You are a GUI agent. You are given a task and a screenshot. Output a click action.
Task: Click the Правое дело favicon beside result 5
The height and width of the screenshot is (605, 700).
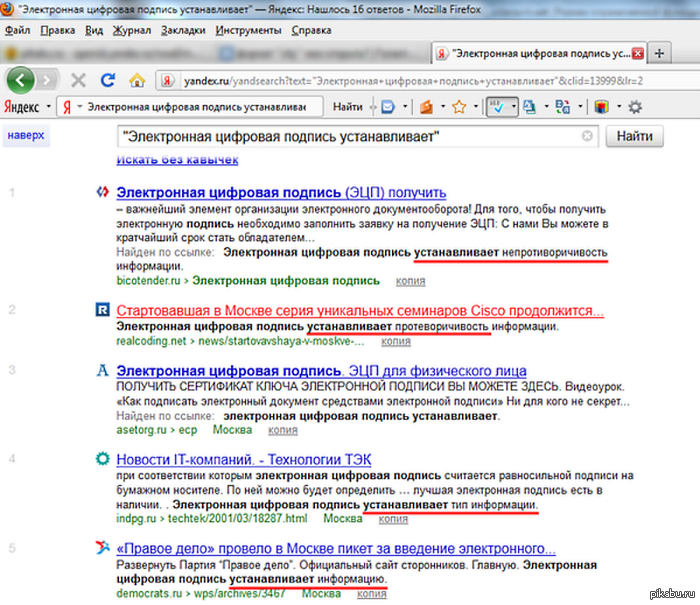click(103, 547)
